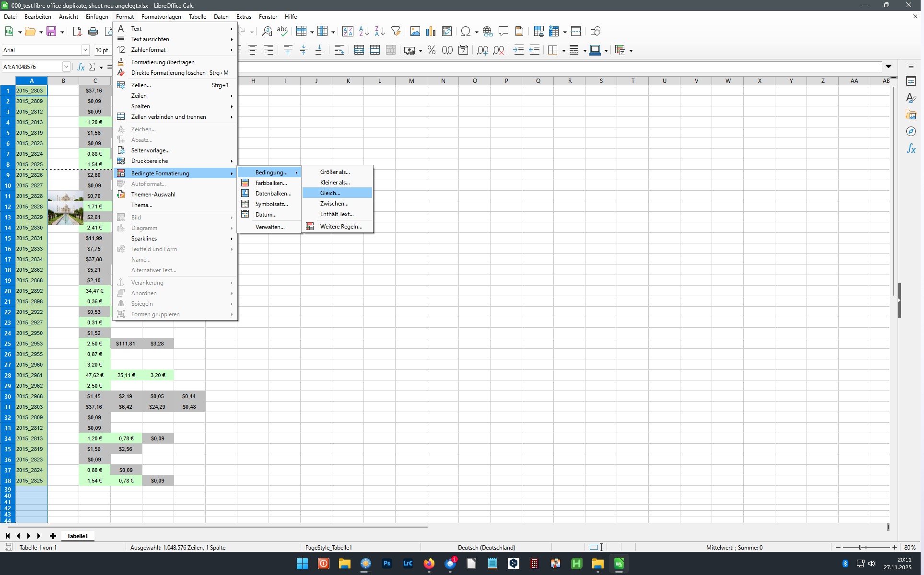Viewport: 924px width, 575px height.
Task: Toggle wrap text on the selection
Action: [x=339, y=50]
